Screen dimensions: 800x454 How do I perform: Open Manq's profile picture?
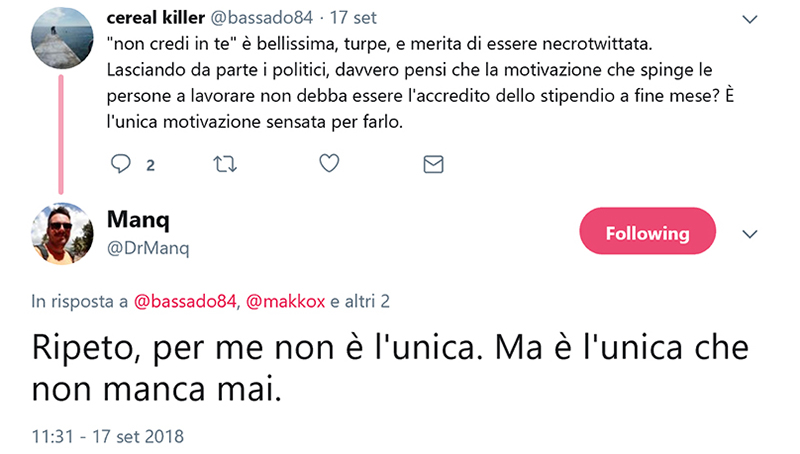pos(64,234)
